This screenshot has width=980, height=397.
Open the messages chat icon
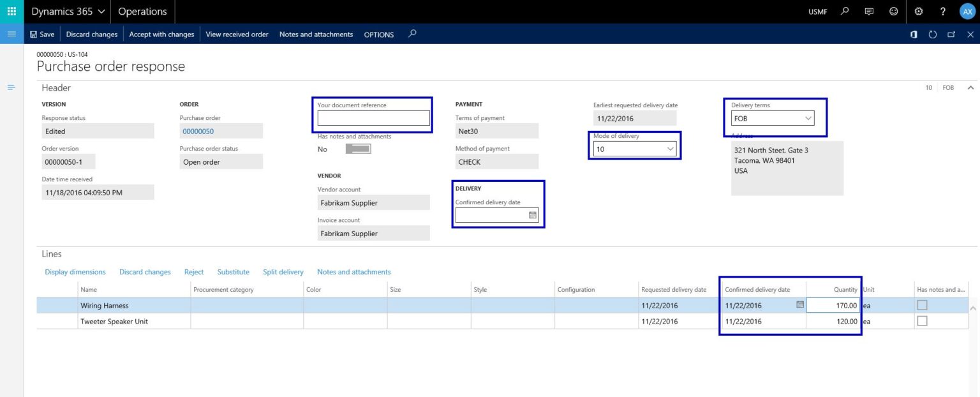[868, 11]
